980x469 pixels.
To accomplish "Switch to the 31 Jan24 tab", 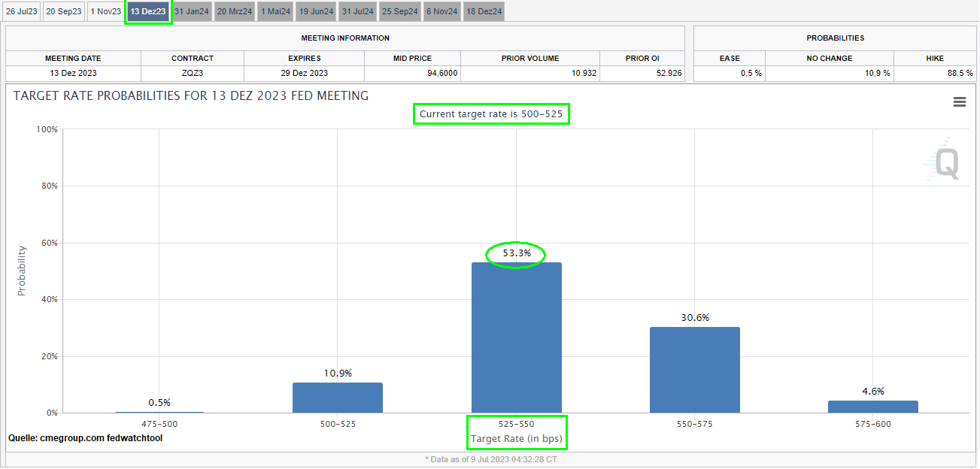I will (192, 11).
